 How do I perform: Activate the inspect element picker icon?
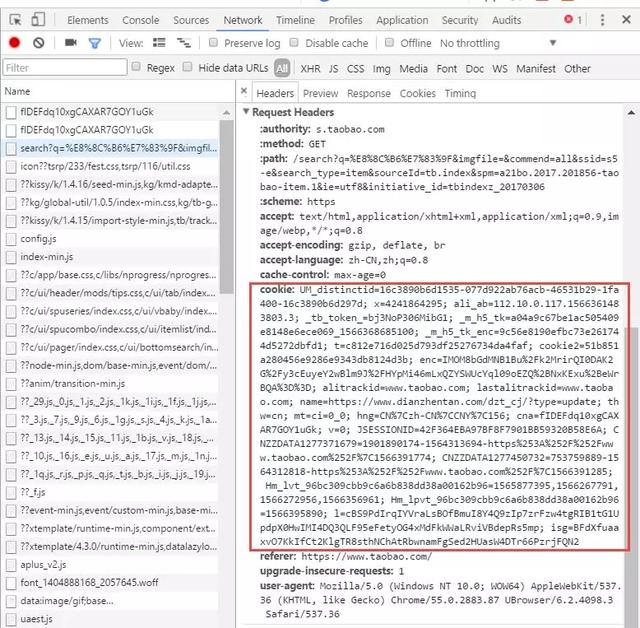pos(16,20)
